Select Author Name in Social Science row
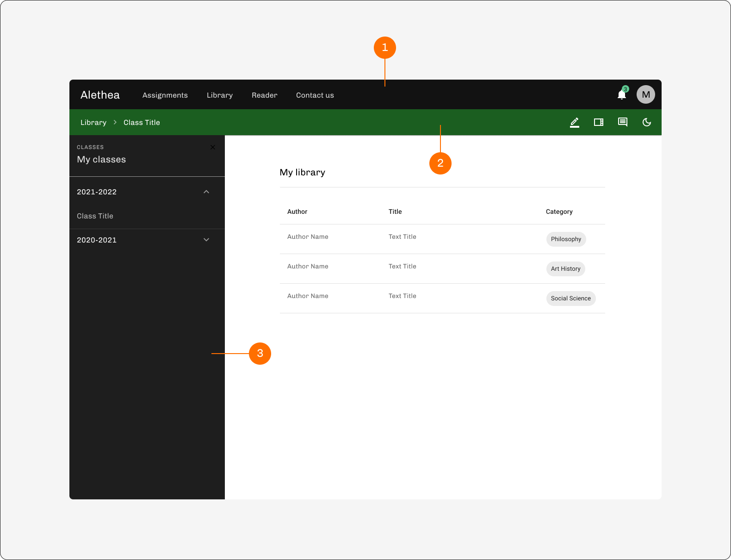 click(308, 296)
